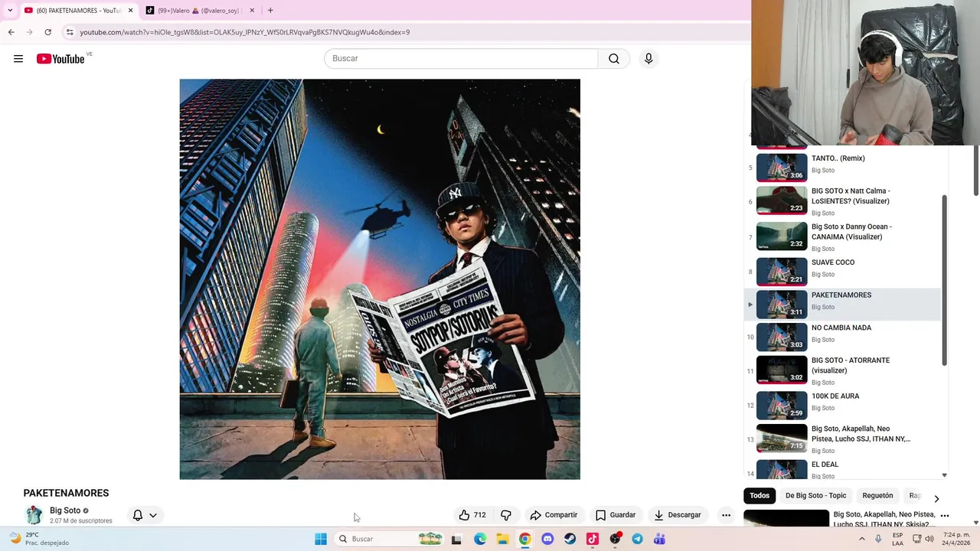Screen dimensions: 980x551
Task: Play BIG SOTO - ATORRANTE (visualizer)
Action: click(842, 370)
